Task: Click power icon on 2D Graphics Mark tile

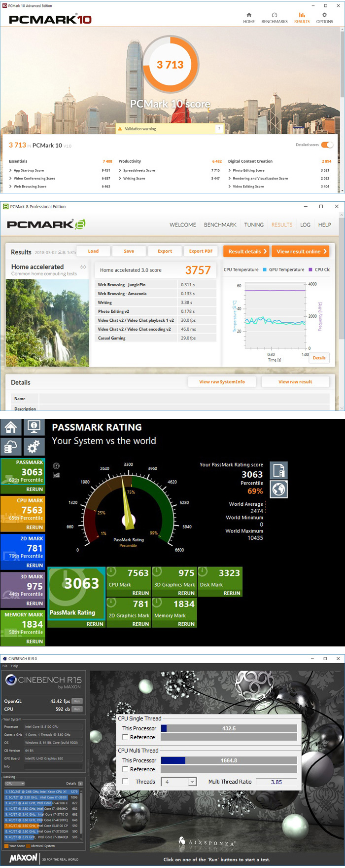Action: (x=111, y=602)
